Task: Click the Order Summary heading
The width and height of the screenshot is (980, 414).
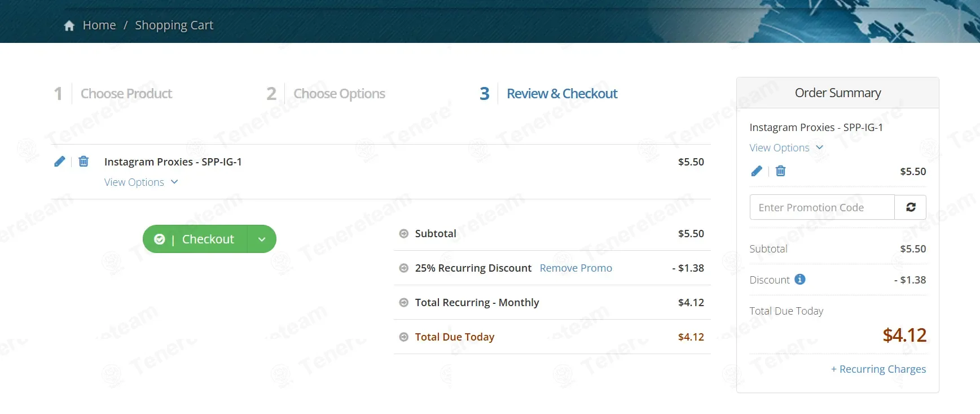Action: [838, 93]
